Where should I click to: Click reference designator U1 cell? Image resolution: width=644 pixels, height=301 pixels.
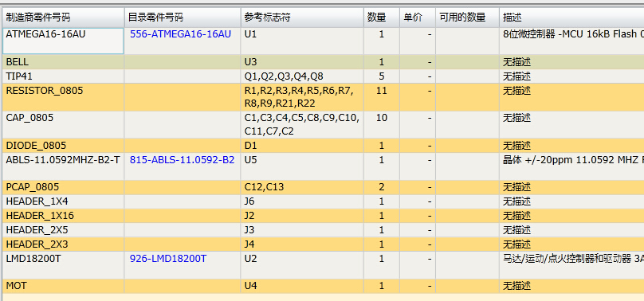point(302,41)
